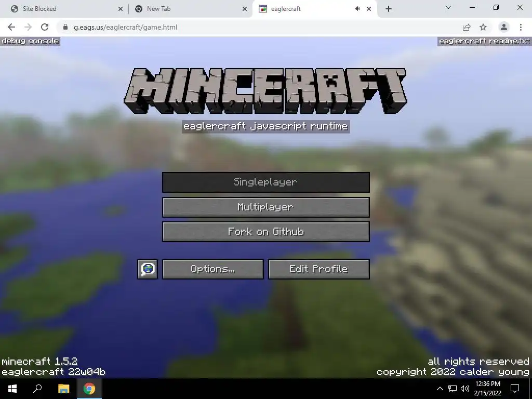This screenshot has width=532, height=399.
Task: Restore down the Chrome window
Action: pos(496,7)
